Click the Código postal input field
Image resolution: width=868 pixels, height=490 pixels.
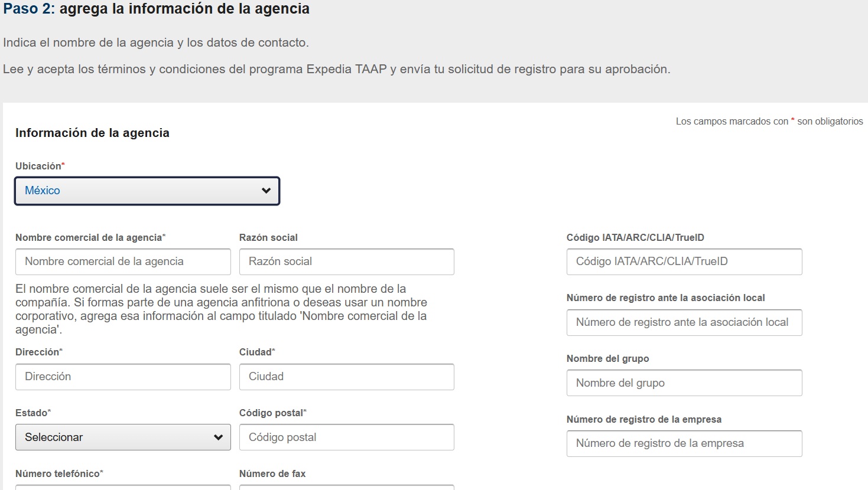click(347, 437)
